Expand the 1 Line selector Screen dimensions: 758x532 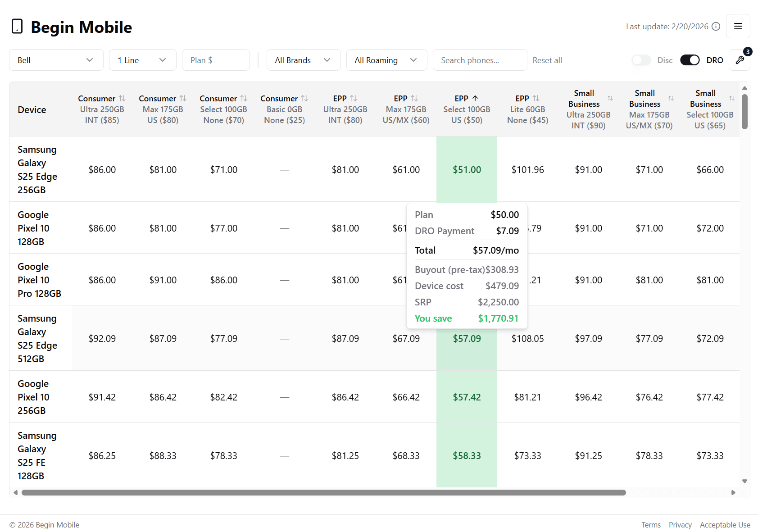point(142,59)
